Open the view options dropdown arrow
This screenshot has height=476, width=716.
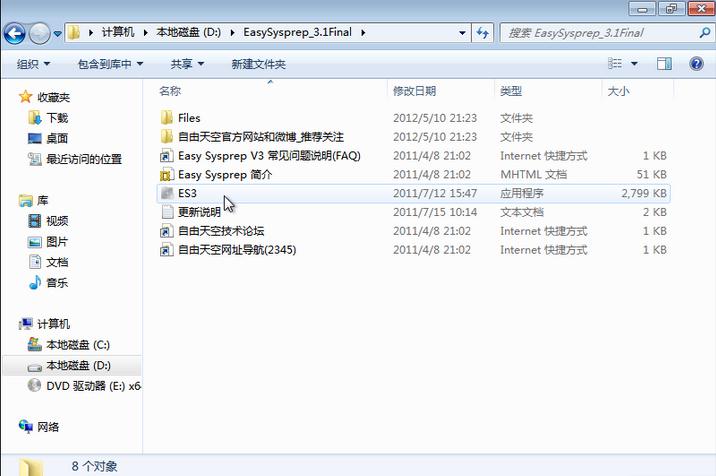(634, 63)
